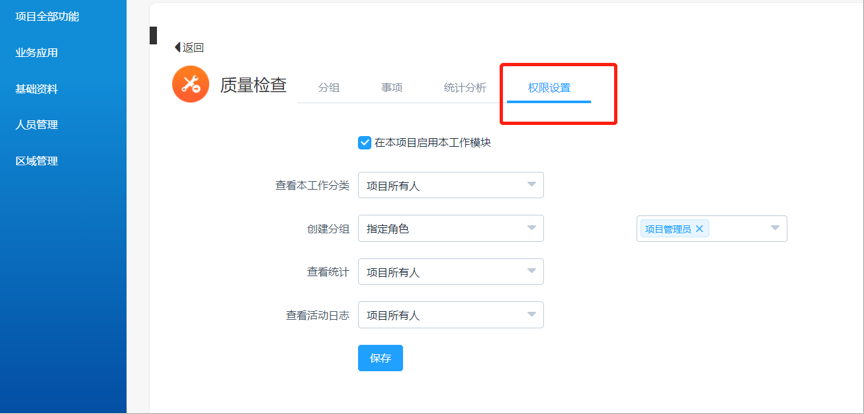Switch to the 分组 tab

(329, 88)
